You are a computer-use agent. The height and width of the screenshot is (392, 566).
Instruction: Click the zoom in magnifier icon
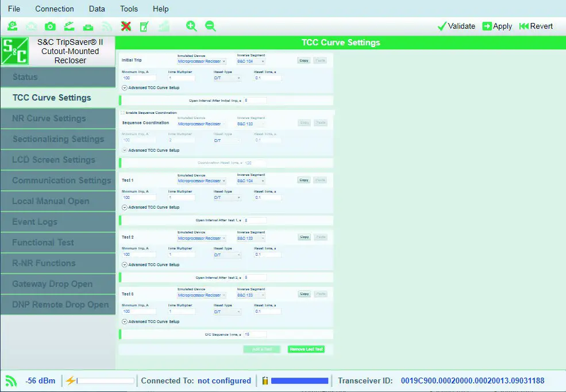pyautogui.click(x=191, y=26)
